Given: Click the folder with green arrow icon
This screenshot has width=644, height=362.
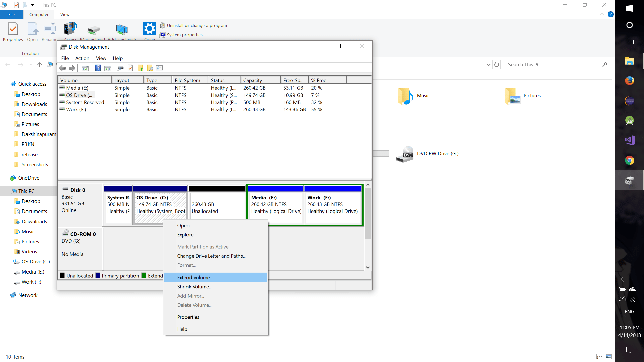Looking at the screenshot, I should (x=140, y=68).
